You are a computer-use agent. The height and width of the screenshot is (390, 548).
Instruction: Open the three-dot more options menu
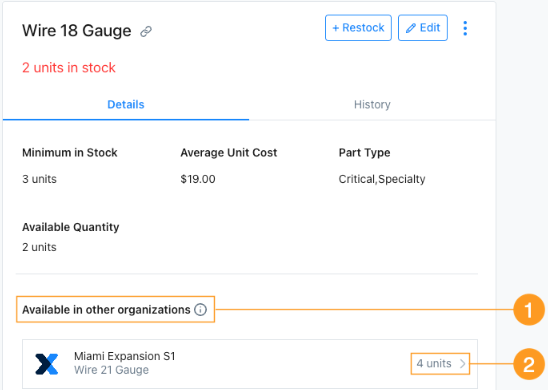point(465,28)
